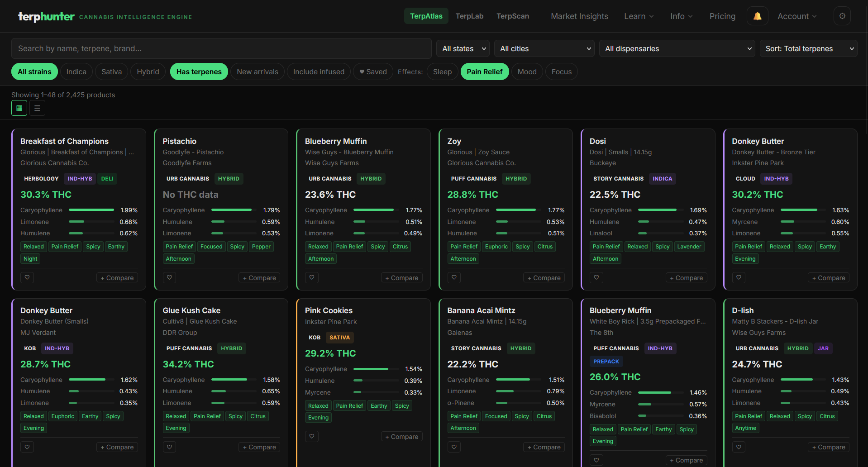
Task: Favorite the Pink Cookies strain
Action: click(311, 436)
